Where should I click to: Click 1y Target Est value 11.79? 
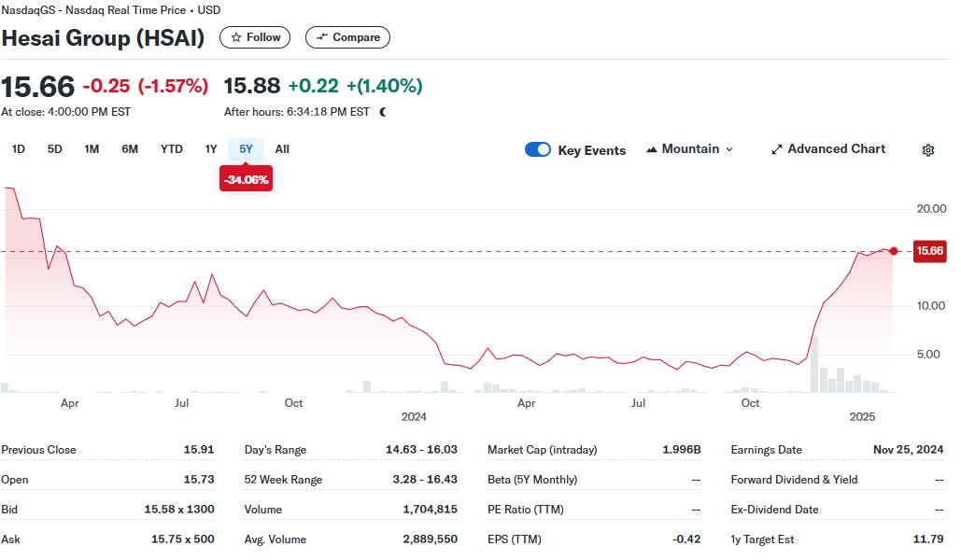pyautogui.click(x=928, y=539)
